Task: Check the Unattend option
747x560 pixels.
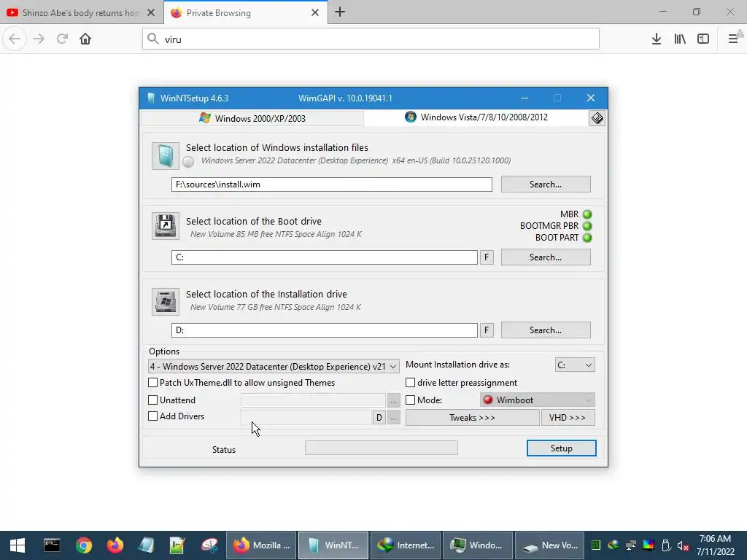Action: pyautogui.click(x=153, y=400)
